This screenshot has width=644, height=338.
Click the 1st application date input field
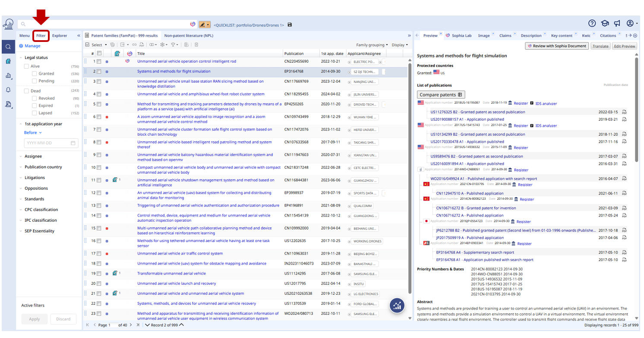50,143
